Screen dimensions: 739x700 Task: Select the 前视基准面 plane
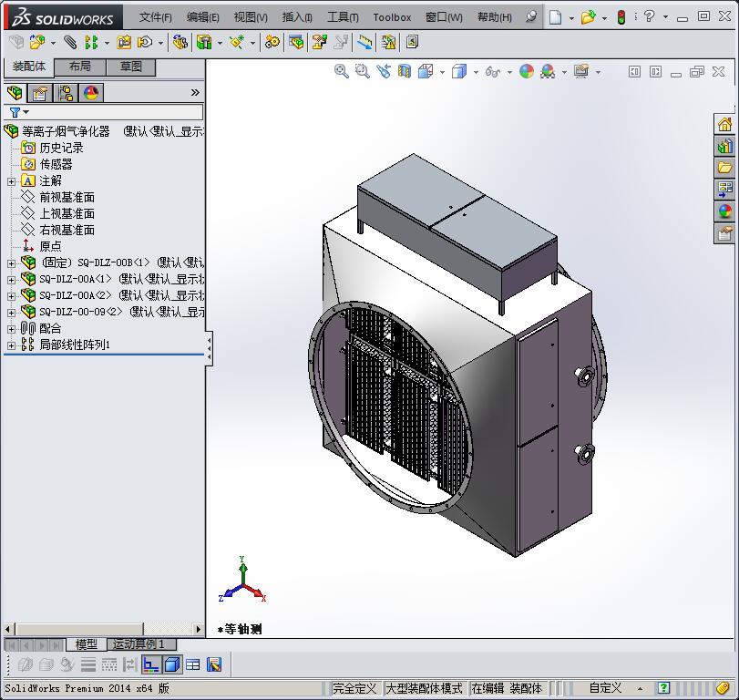click(x=67, y=198)
